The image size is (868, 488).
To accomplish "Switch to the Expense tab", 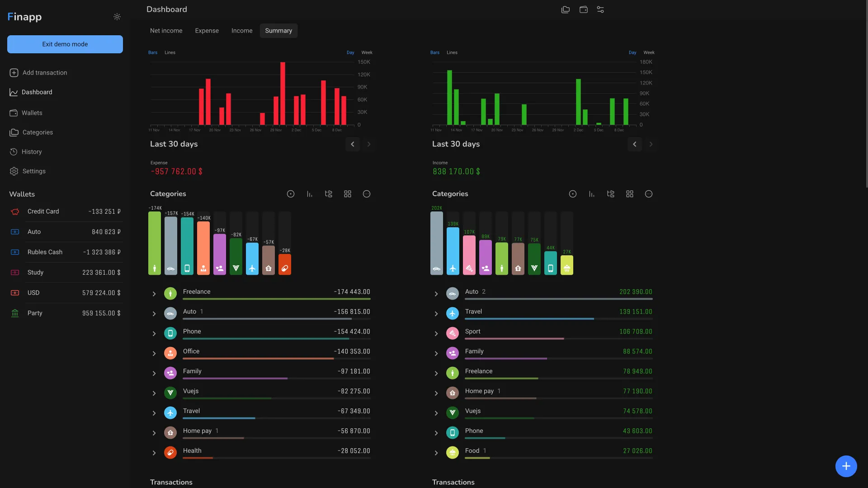I will 207,31.
